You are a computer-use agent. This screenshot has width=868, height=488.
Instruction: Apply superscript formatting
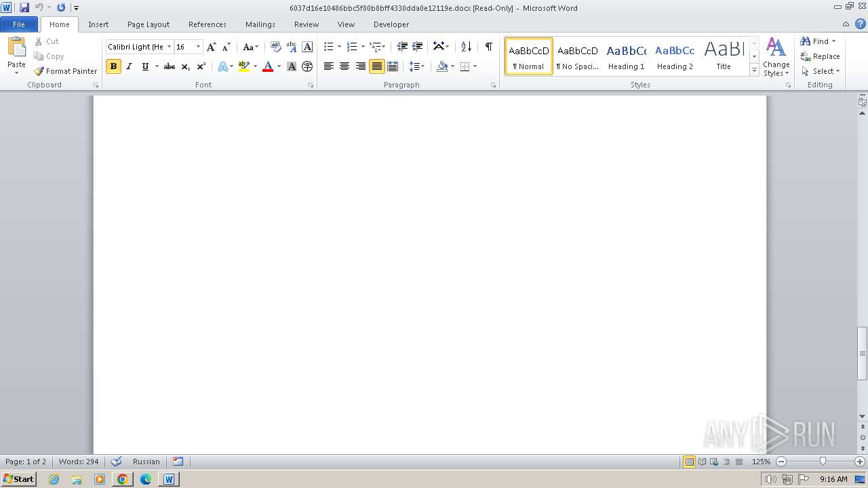201,66
